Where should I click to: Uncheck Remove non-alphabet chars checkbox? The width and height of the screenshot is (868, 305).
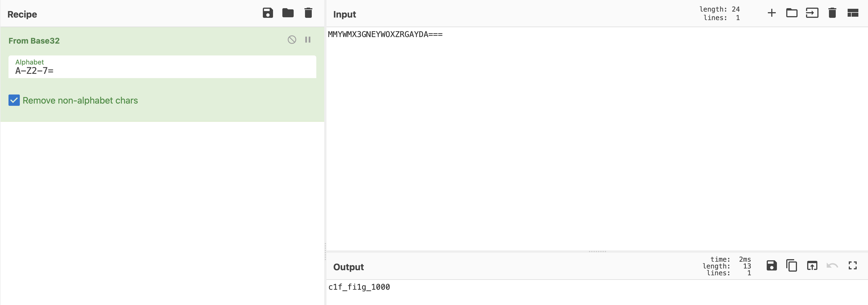(14, 100)
